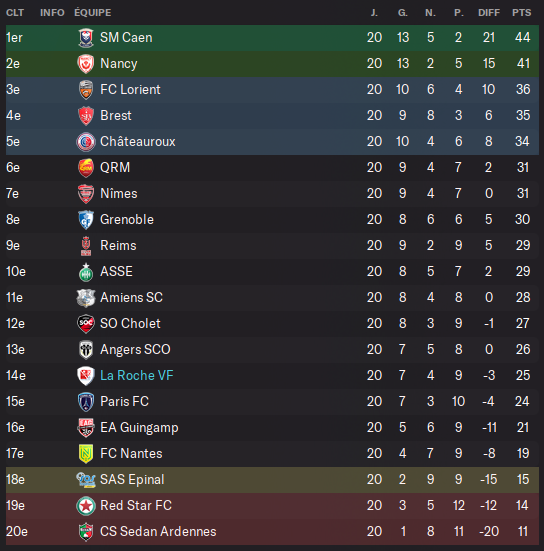
Task: Select the Paris FC crest icon
Action: (86, 402)
